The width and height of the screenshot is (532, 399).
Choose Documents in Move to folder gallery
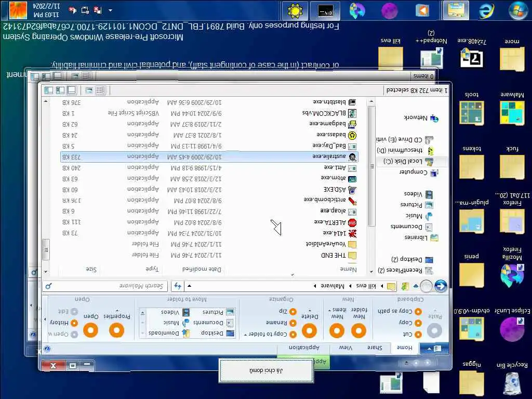213,323
